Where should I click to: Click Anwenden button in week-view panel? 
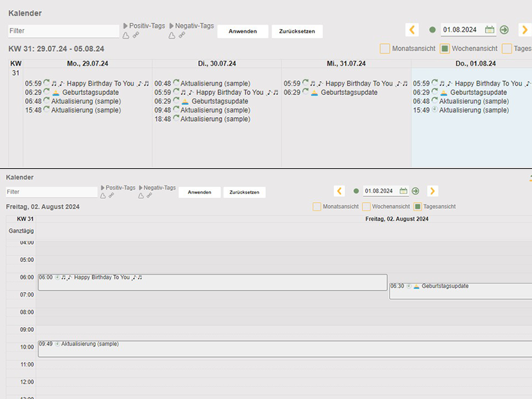pyautogui.click(x=243, y=31)
